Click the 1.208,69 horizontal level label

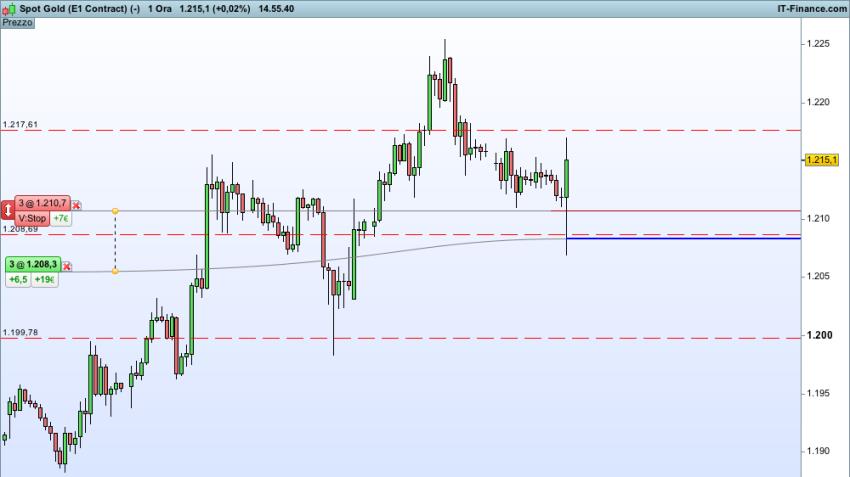pos(20,229)
